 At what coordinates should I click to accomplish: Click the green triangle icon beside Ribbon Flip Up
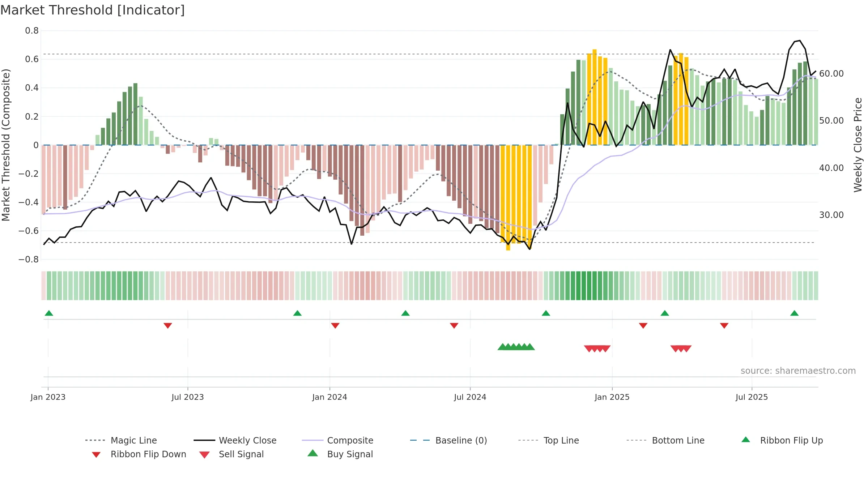746,440
